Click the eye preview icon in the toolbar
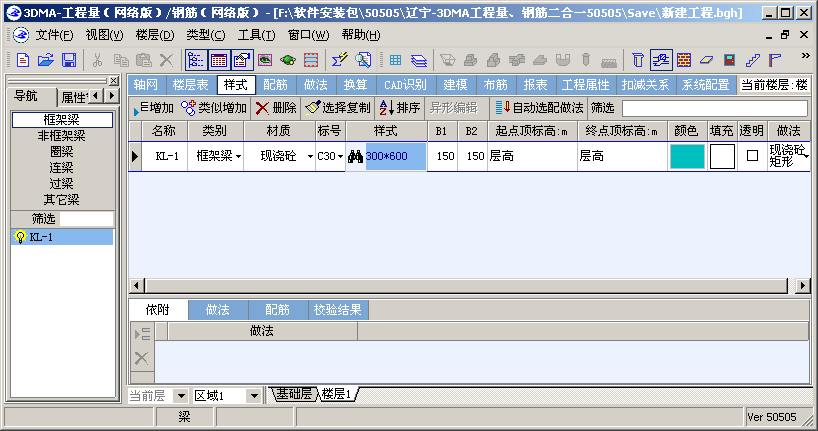This screenshot has width=818, height=431. tap(265, 60)
